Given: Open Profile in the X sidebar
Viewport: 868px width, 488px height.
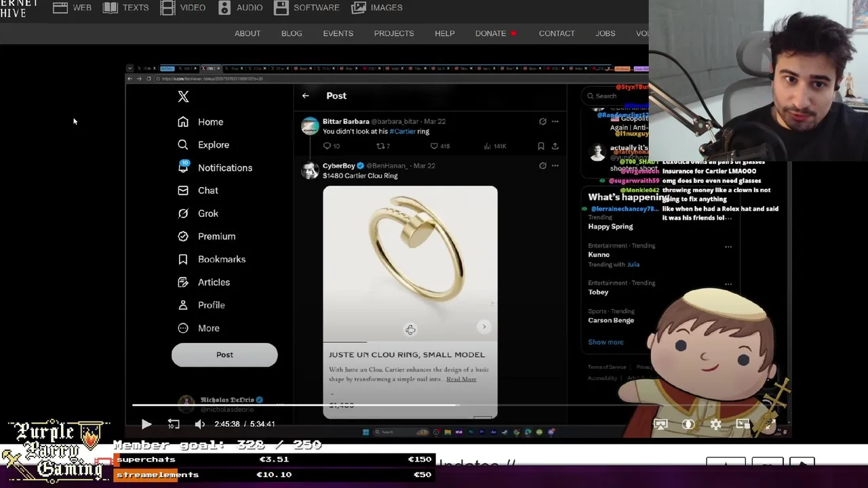Looking at the screenshot, I should point(201,305).
